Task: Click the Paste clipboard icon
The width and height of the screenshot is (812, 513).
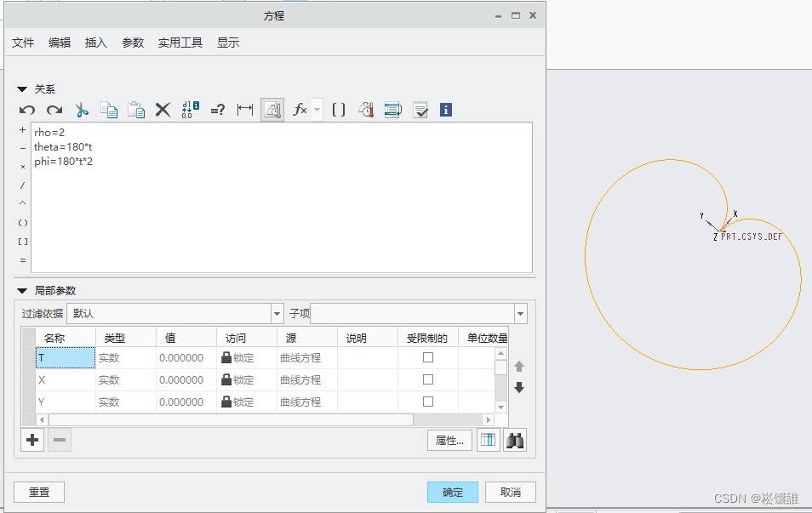Action: [x=136, y=110]
